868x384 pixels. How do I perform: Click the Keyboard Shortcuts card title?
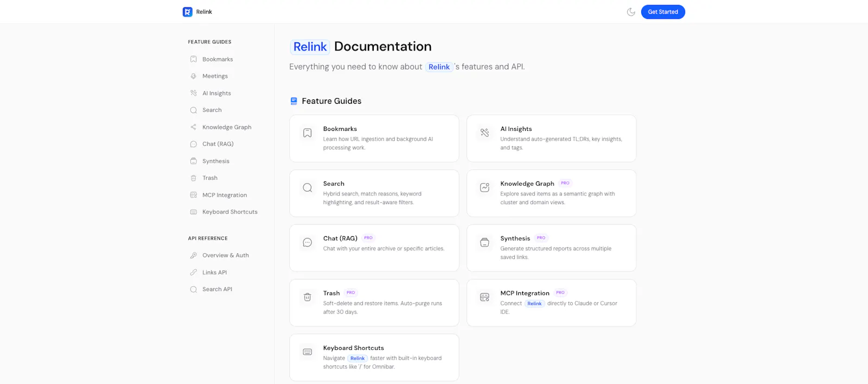[354, 348]
